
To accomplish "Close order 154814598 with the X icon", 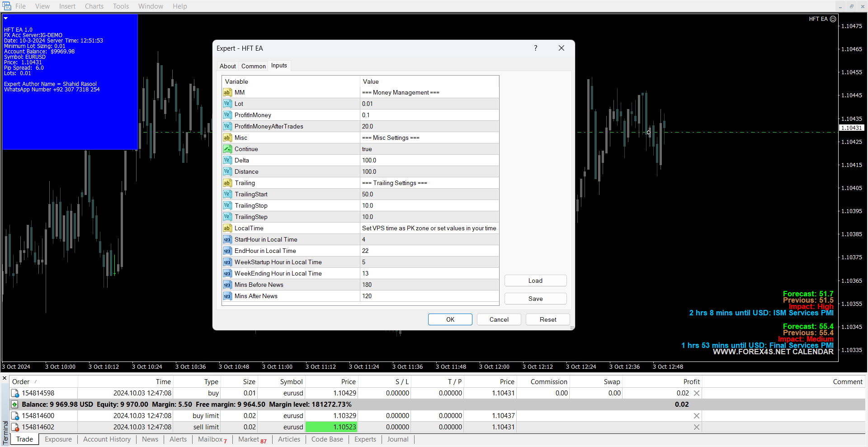I will pos(697,394).
